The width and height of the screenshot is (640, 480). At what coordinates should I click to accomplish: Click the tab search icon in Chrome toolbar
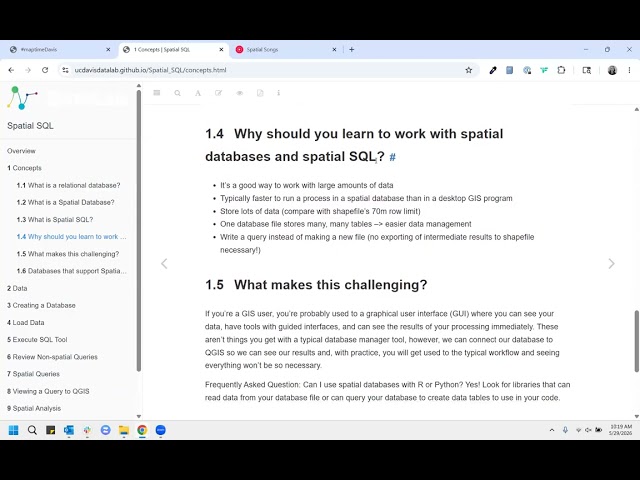(587, 70)
